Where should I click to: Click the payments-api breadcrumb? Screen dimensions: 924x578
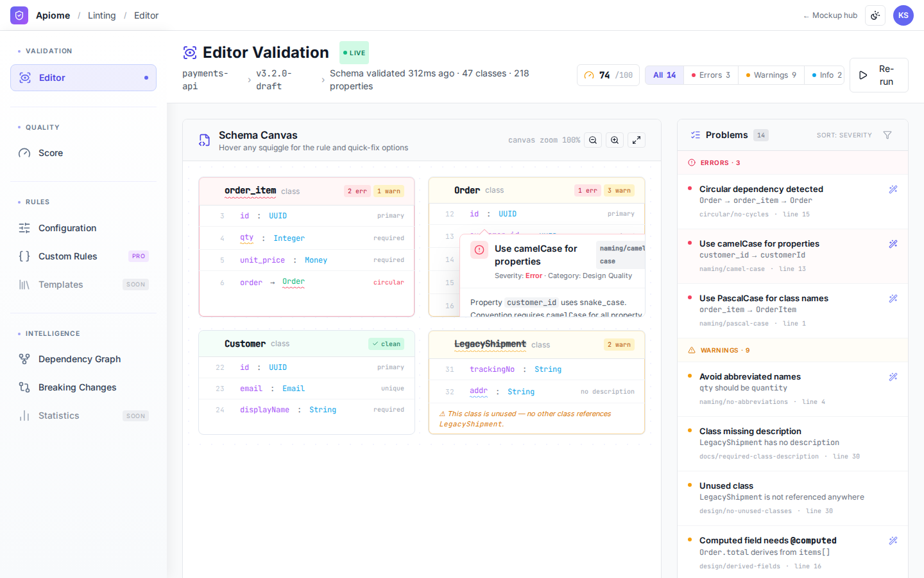click(205, 80)
